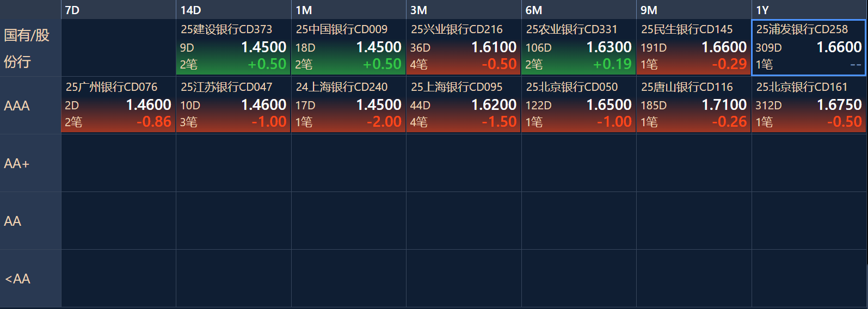Select the 1M tenor column header
Image resolution: width=868 pixels, height=309 pixels.
click(348, 10)
